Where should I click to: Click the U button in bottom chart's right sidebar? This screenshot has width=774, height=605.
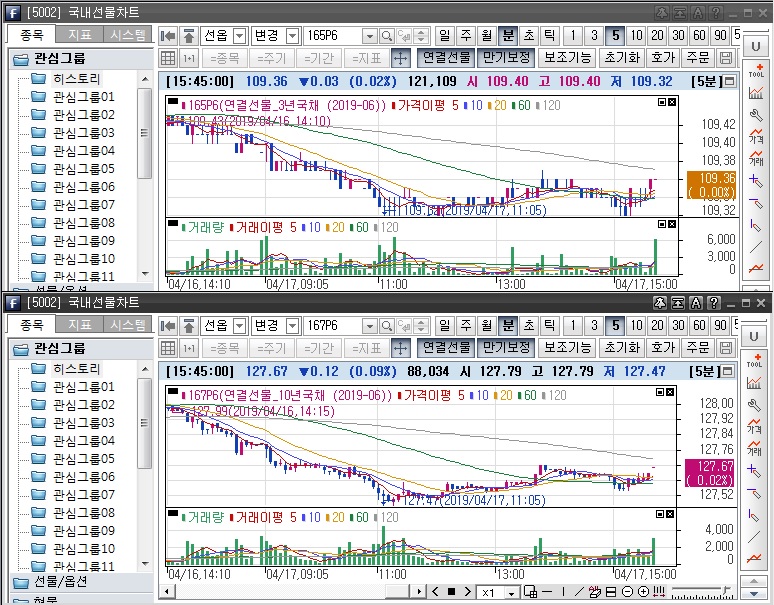tap(754, 334)
